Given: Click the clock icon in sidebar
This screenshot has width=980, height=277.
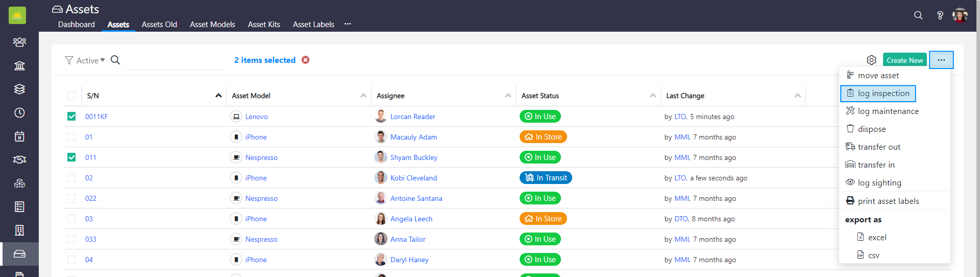Looking at the screenshot, I should click(19, 112).
